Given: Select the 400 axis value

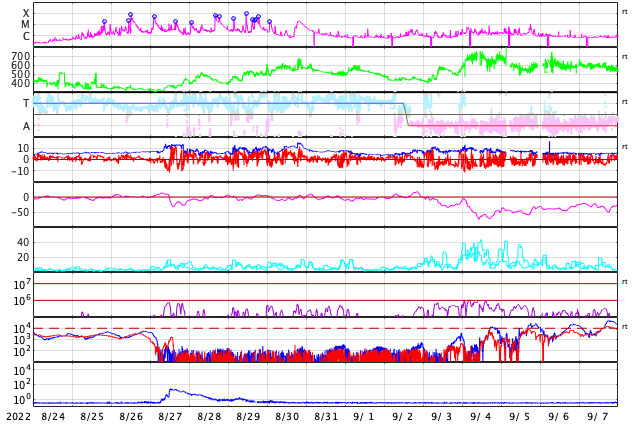Looking at the screenshot, I should click(x=21, y=83).
